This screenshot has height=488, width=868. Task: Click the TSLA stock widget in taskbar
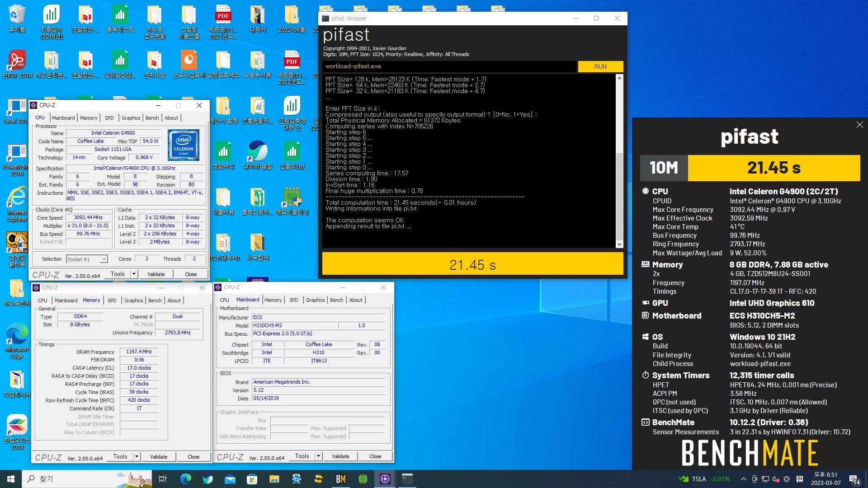pyautogui.click(x=704, y=479)
